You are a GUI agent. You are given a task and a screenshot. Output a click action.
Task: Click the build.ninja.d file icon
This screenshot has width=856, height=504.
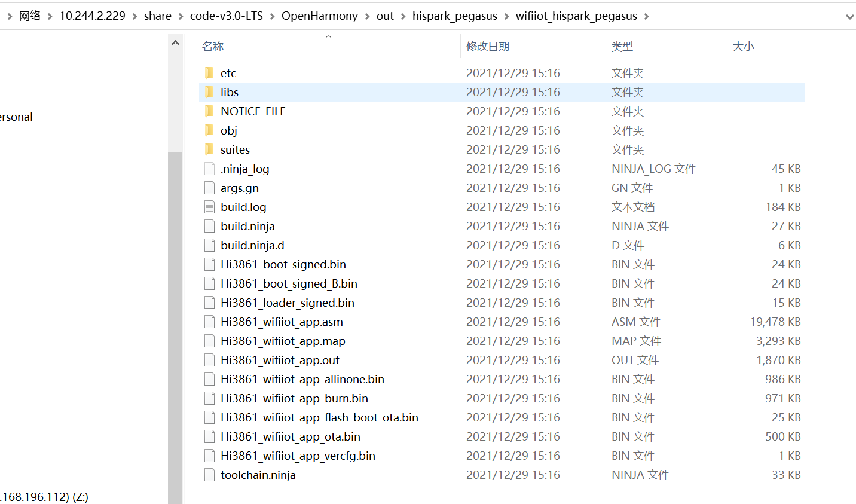(209, 245)
